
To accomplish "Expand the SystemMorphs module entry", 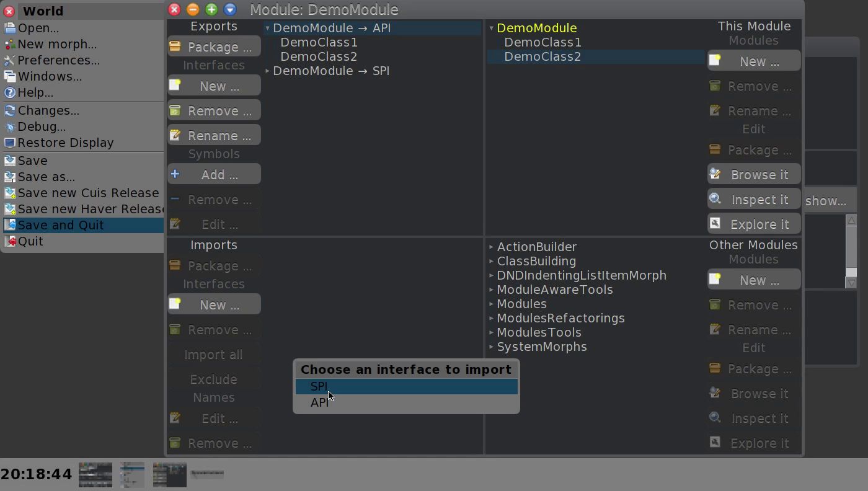I will (490, 347).
